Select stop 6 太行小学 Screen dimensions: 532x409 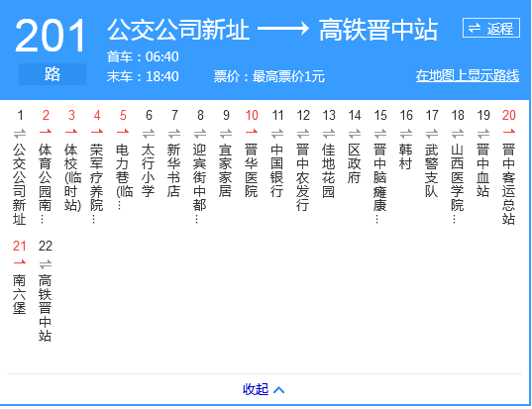tap(149, 170)
